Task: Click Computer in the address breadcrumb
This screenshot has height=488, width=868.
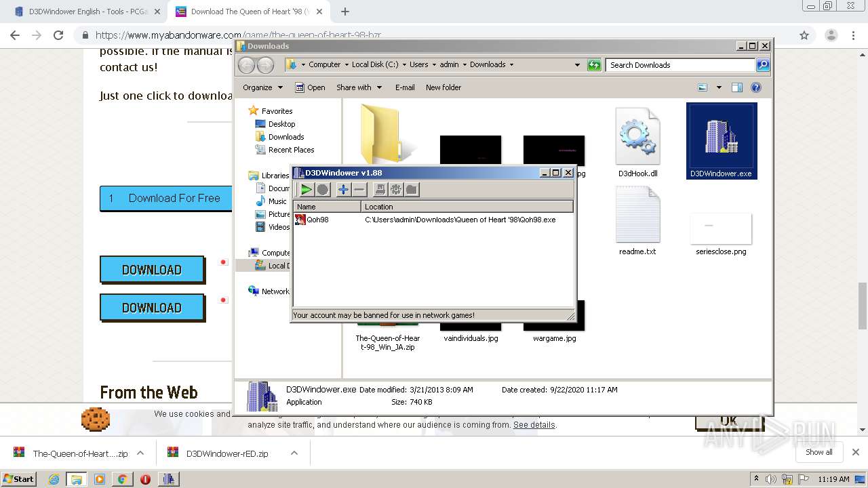Action: point(324,65)
